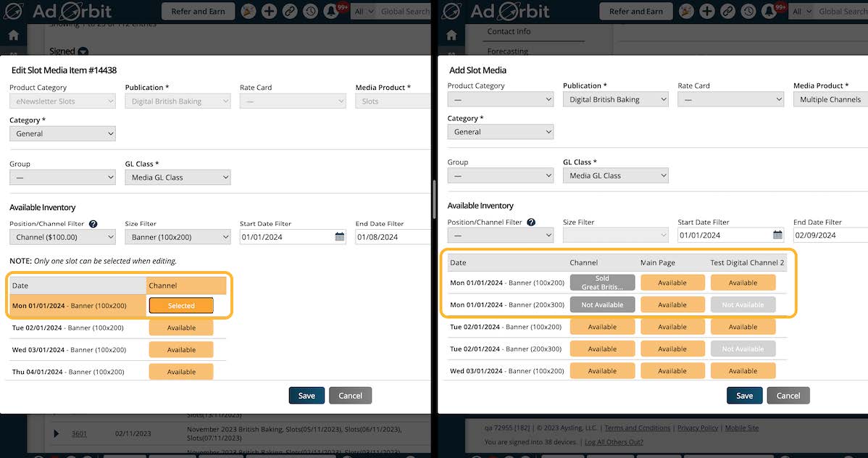Click Global Search box in left window
This screenshot has height=458, width=868.
click(x=405, y=11)
